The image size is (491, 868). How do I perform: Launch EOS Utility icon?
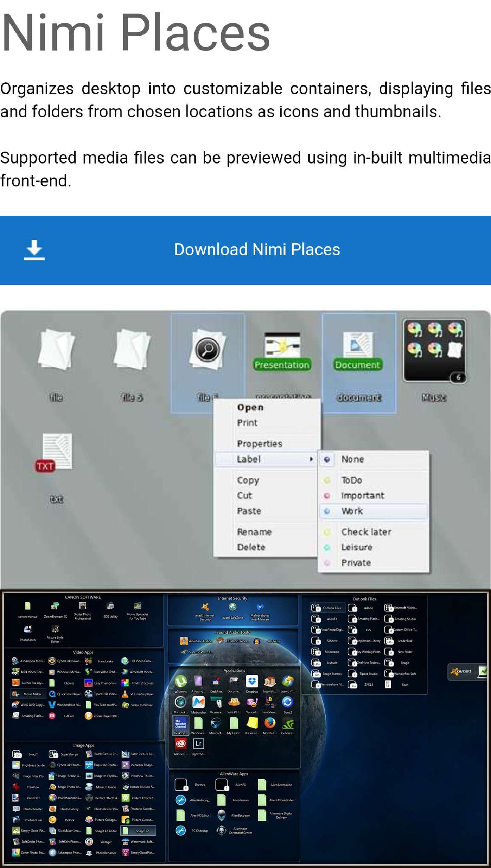point(110,610)
